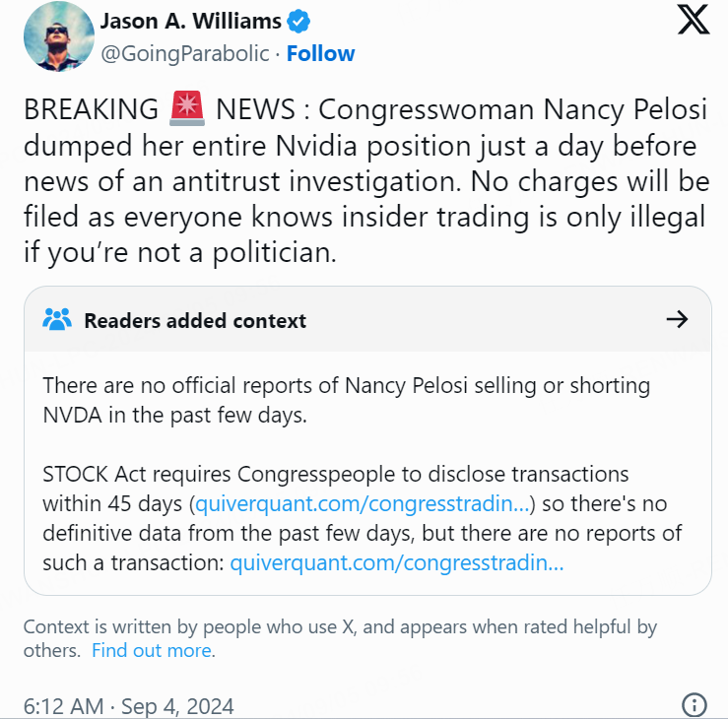
Task: Click the blue verified badge
Action: point(298,21)
